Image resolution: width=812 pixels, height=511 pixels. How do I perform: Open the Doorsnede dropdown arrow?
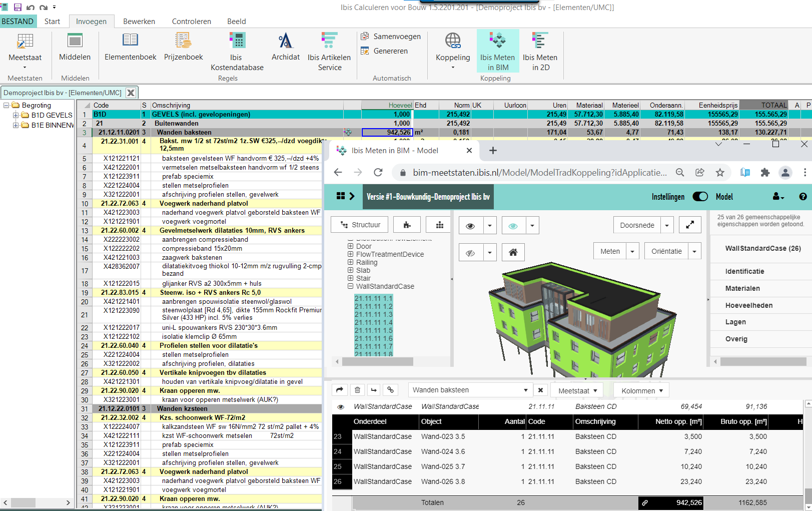point(666,226)
